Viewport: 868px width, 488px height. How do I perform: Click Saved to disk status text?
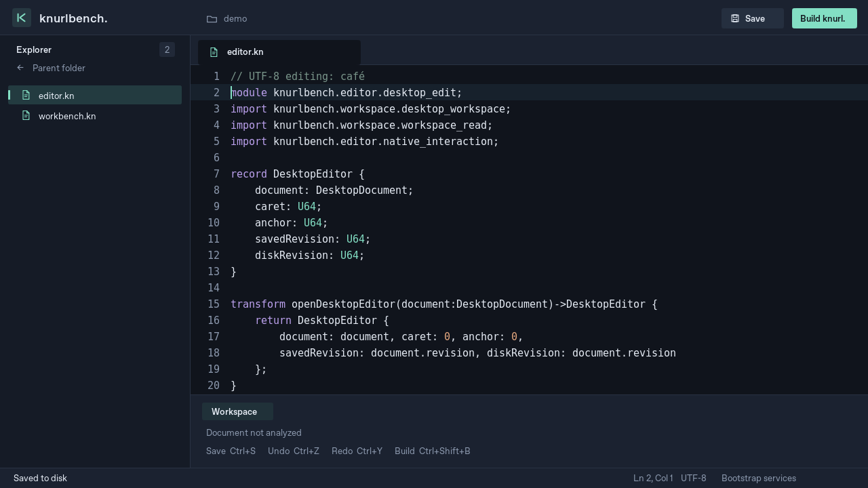[x=40, y=478]
